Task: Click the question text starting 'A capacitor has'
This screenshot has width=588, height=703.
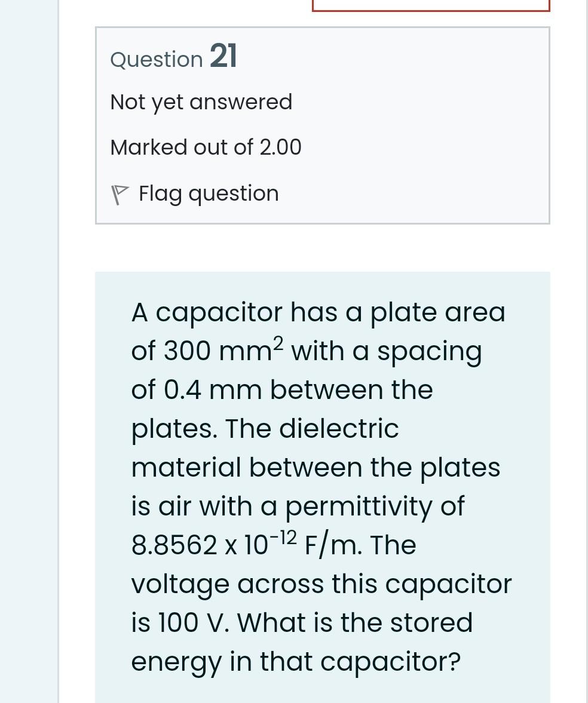Action: [321, 486]
